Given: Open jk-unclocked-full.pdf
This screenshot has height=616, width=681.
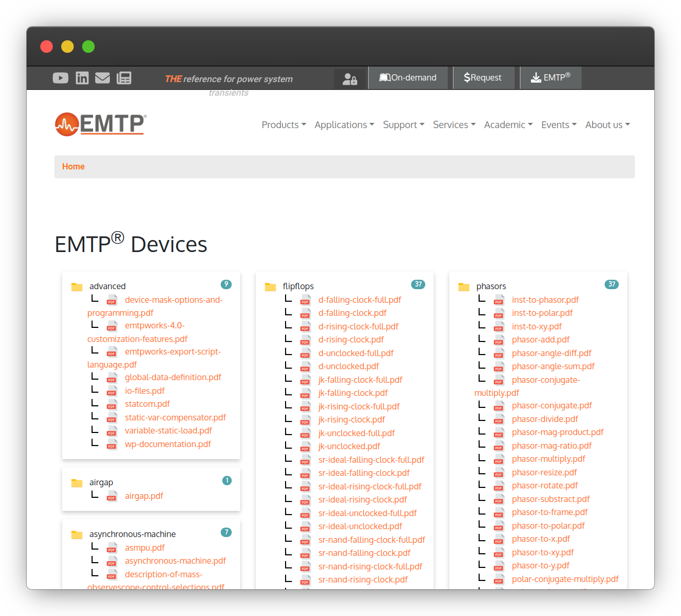Looking at the screenshot, I should [x=357, y=434].
